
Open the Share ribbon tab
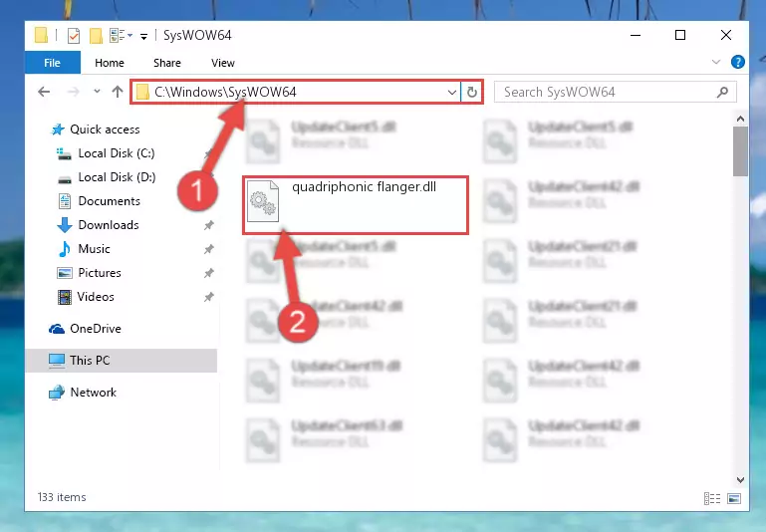(167, 63)
